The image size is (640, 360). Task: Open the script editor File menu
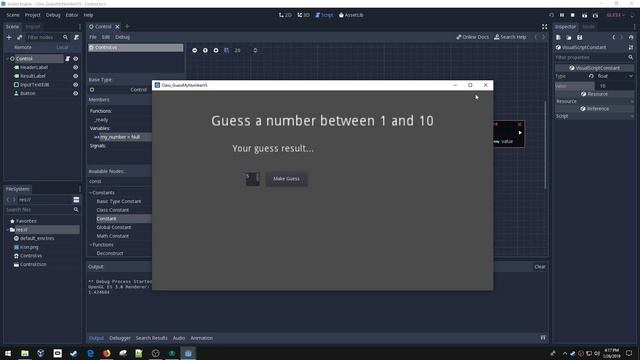93,37
